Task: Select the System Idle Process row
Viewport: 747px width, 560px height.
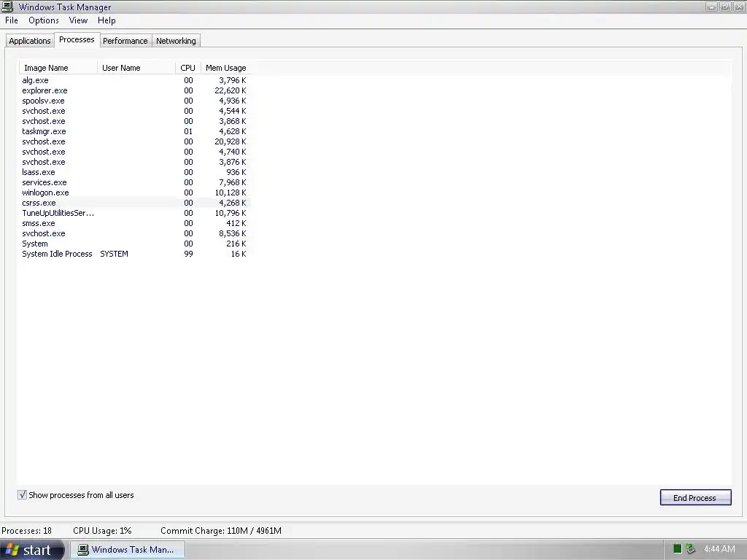Action: [135, 254]
